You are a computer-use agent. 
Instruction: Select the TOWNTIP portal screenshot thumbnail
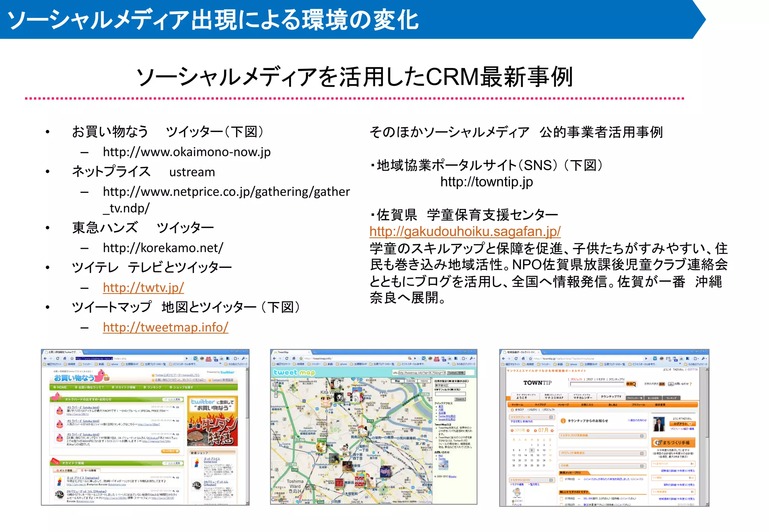point(604,428)
